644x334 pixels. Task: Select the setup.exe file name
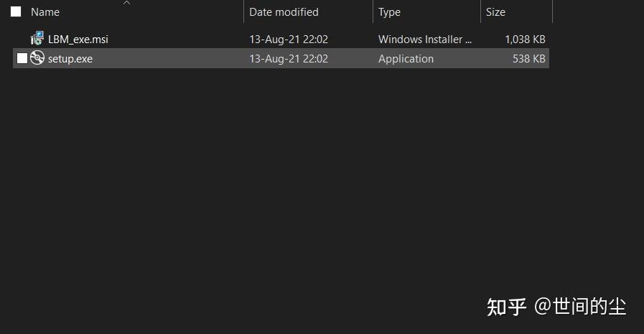(70, 59)
